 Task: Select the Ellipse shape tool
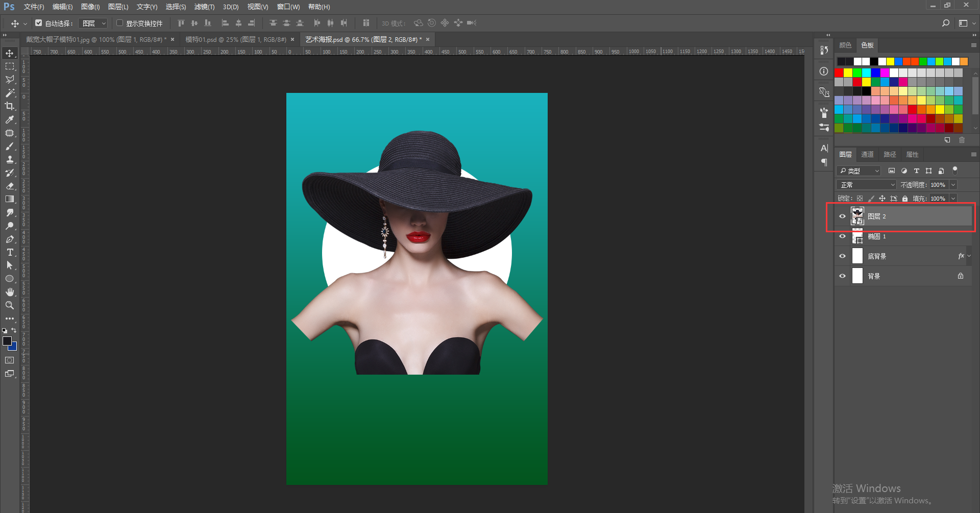coord(10,279)
